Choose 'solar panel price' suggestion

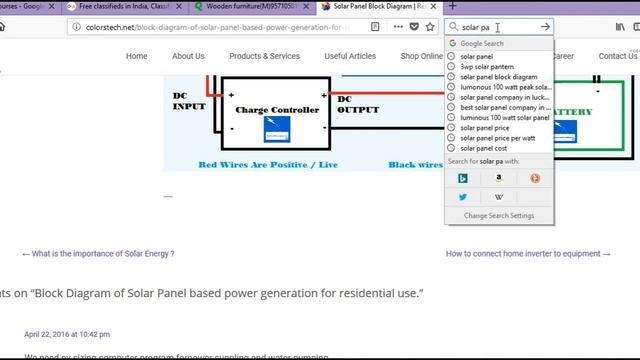(x=499, y=128)
